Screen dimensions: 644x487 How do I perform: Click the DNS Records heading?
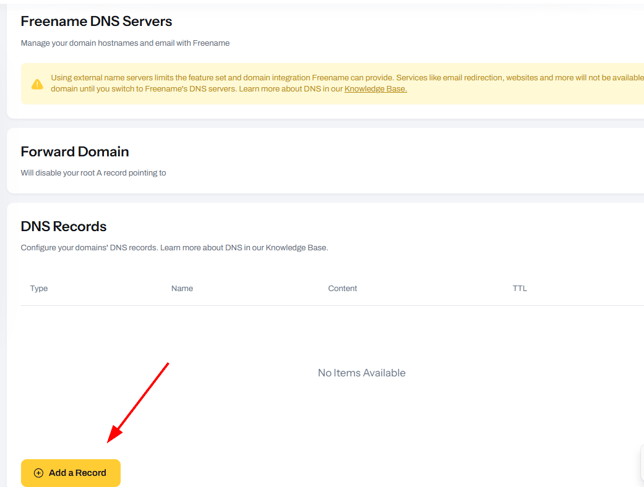(63, 226)
